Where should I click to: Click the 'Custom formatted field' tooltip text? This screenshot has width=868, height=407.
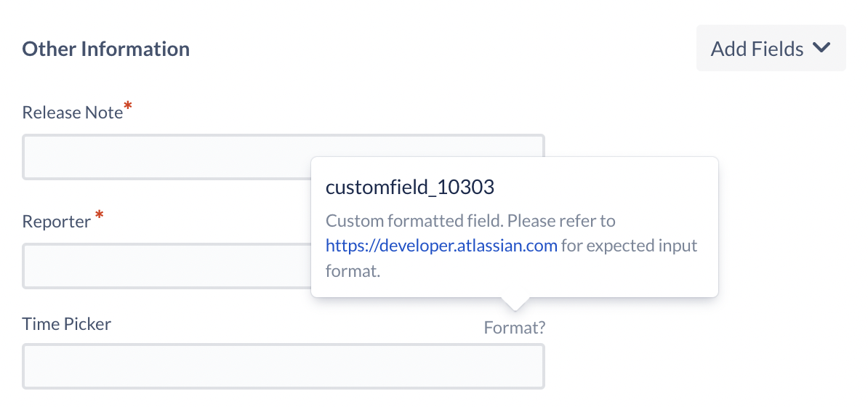click(414, 221)
